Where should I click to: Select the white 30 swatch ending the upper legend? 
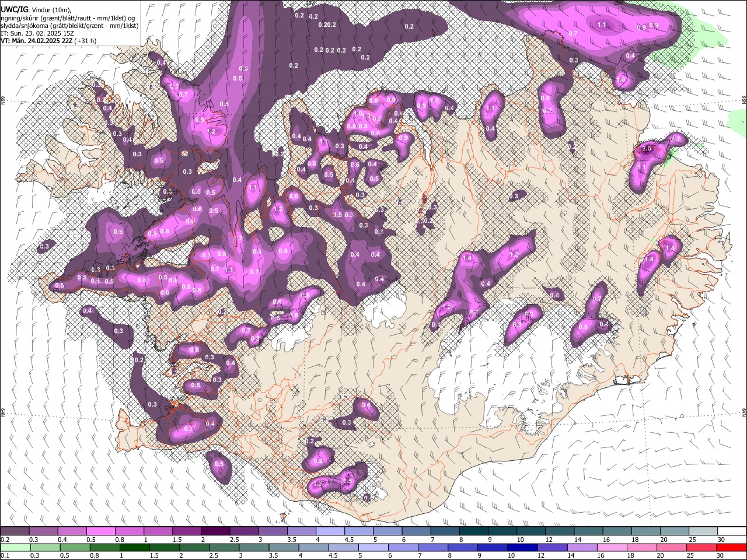point(732,531)
